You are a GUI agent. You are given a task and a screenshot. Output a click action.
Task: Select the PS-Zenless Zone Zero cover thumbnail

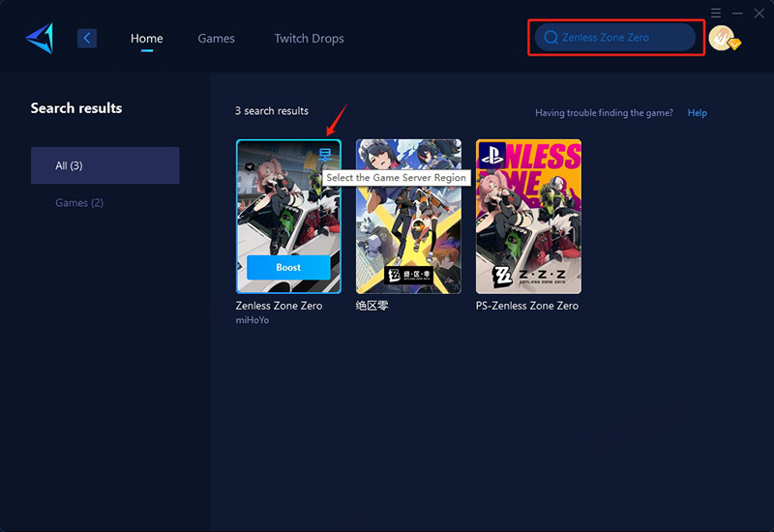click(x=528, y=216)
